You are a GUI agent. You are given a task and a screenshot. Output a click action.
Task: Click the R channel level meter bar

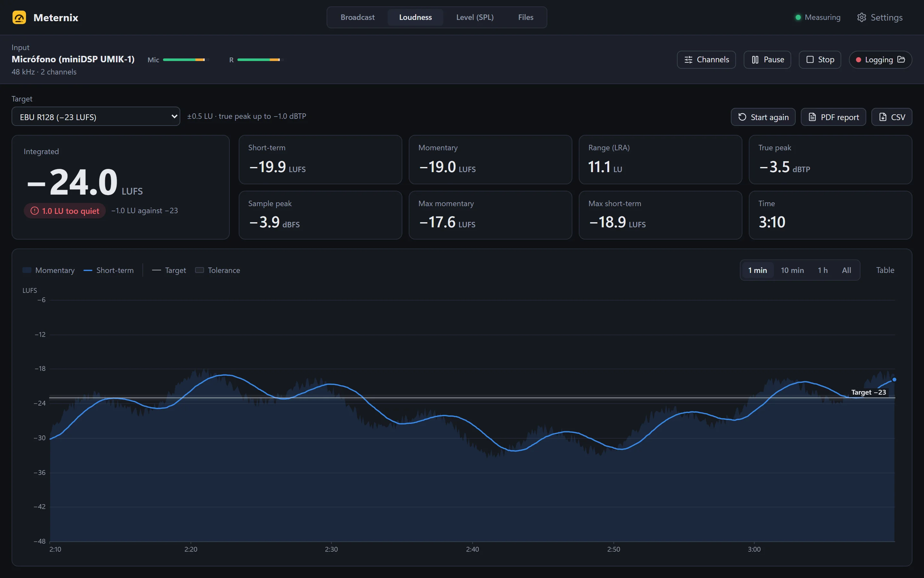click(261, 60)
